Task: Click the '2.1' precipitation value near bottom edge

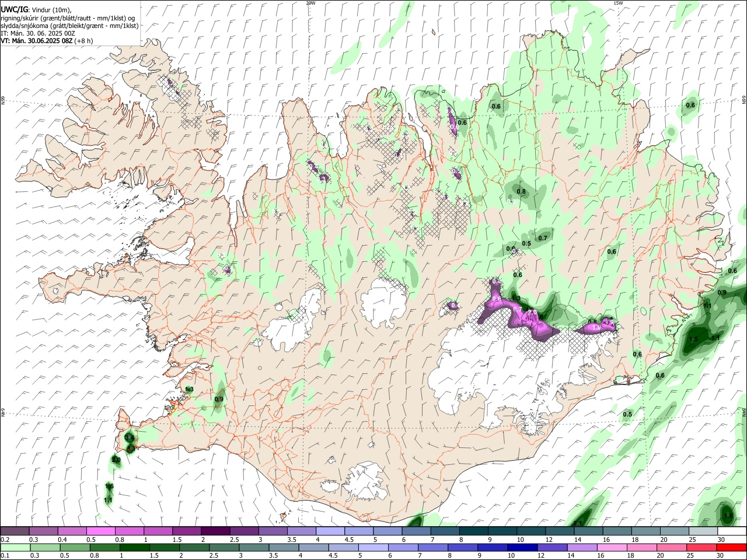Action: (x=578, y=523)
